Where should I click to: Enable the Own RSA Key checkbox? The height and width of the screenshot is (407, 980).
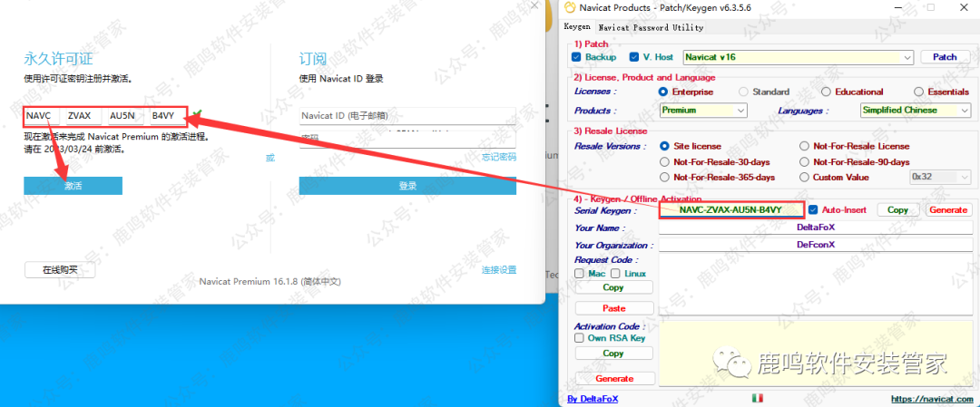point(579,338)
